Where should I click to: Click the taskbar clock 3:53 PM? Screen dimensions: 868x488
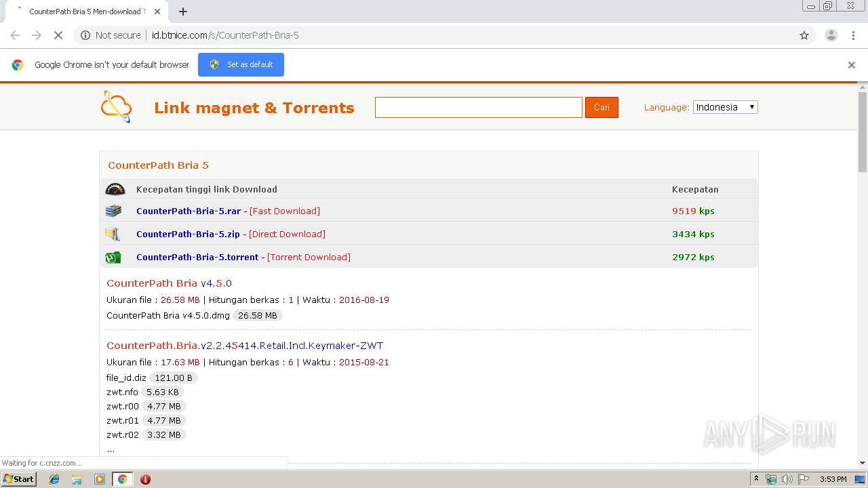(833, 479)
